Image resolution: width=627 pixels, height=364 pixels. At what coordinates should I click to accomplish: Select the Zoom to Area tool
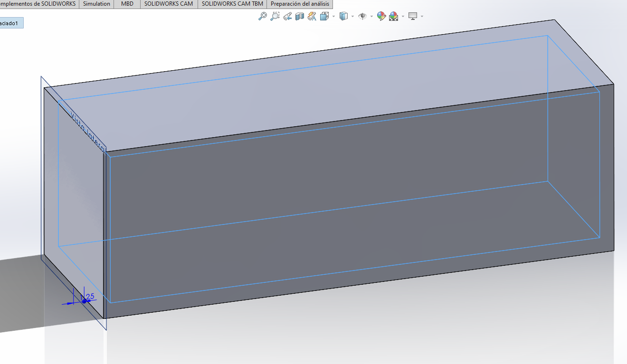pos(275,16)
